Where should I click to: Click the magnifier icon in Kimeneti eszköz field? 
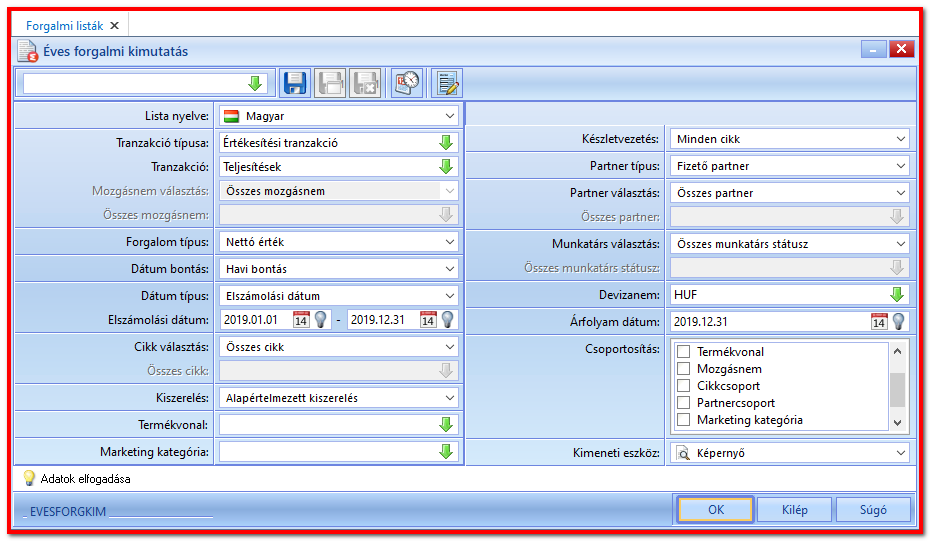(683, 453)
